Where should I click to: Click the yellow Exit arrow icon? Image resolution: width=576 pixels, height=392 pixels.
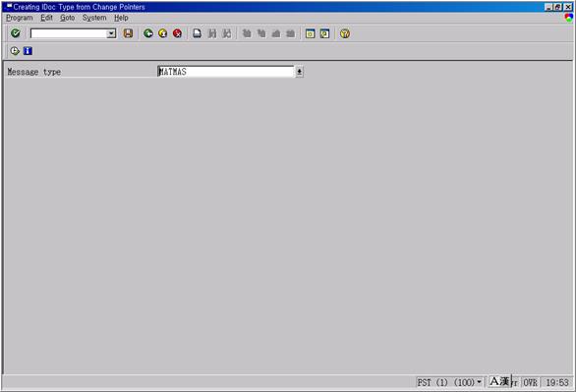163,33
